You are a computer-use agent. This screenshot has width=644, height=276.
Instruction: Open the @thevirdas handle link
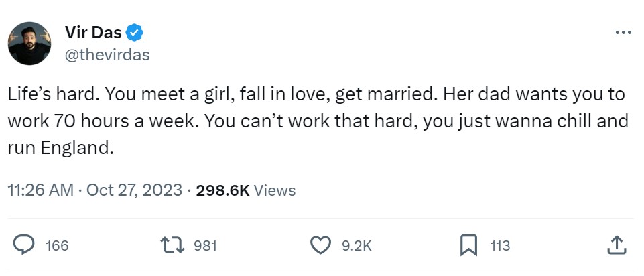click(x=107, y=54)
